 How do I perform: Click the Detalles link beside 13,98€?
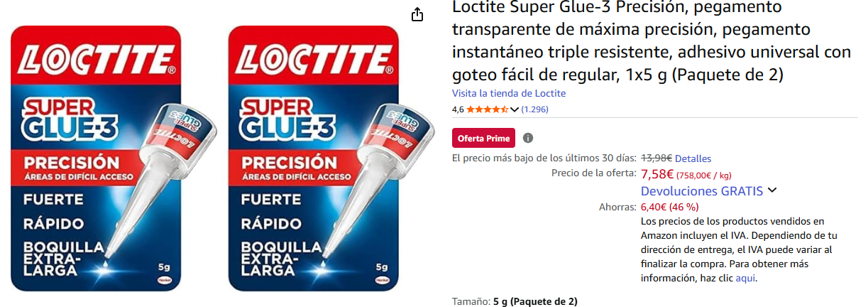pyautogui.click(x=693, y=158)
